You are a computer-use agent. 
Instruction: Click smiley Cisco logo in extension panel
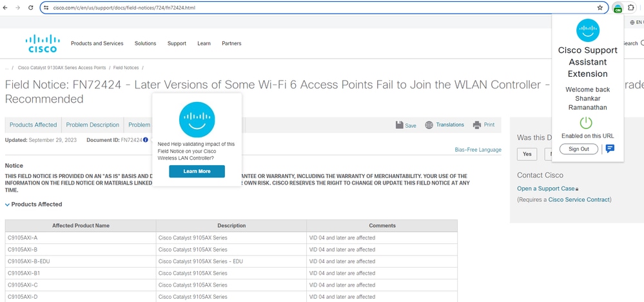point(588,30)
